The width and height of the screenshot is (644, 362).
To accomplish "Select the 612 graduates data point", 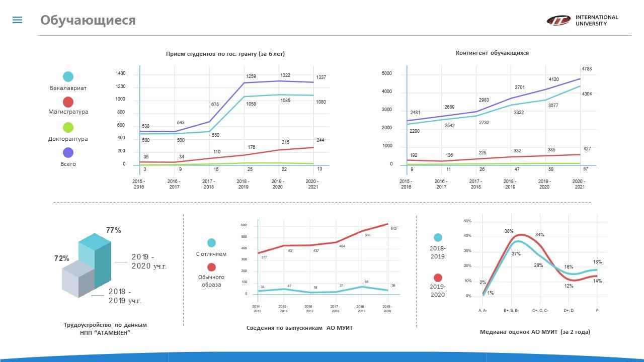I will pyautogui.click(x=393, y=229).
